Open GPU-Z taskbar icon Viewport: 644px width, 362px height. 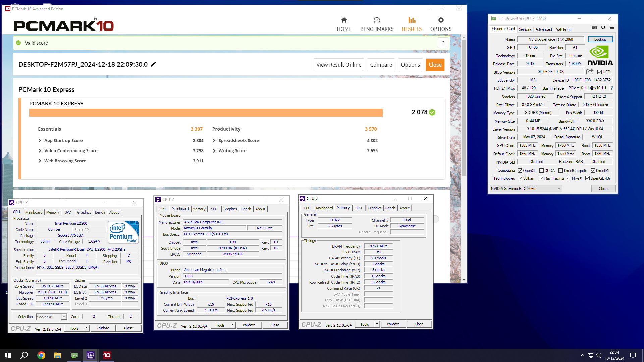74,355
